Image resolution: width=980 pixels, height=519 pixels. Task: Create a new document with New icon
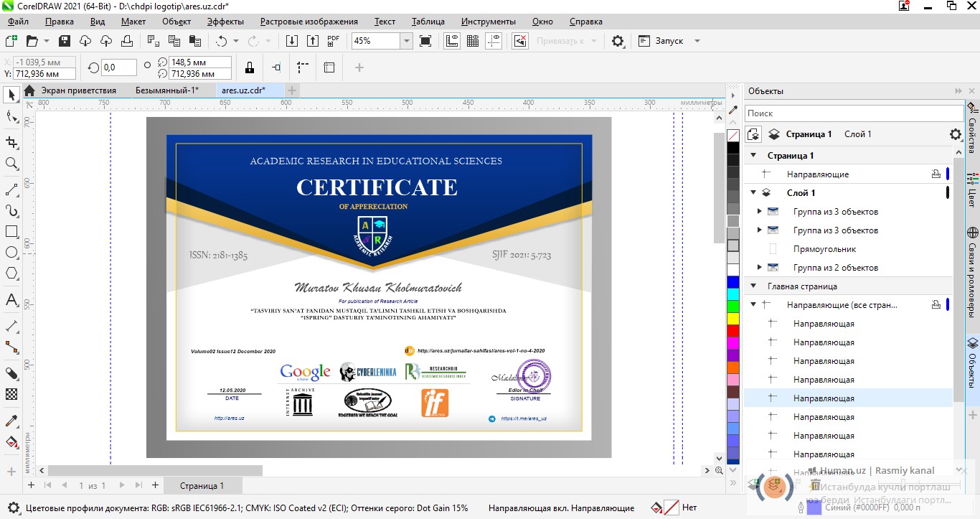click(11, 41)
